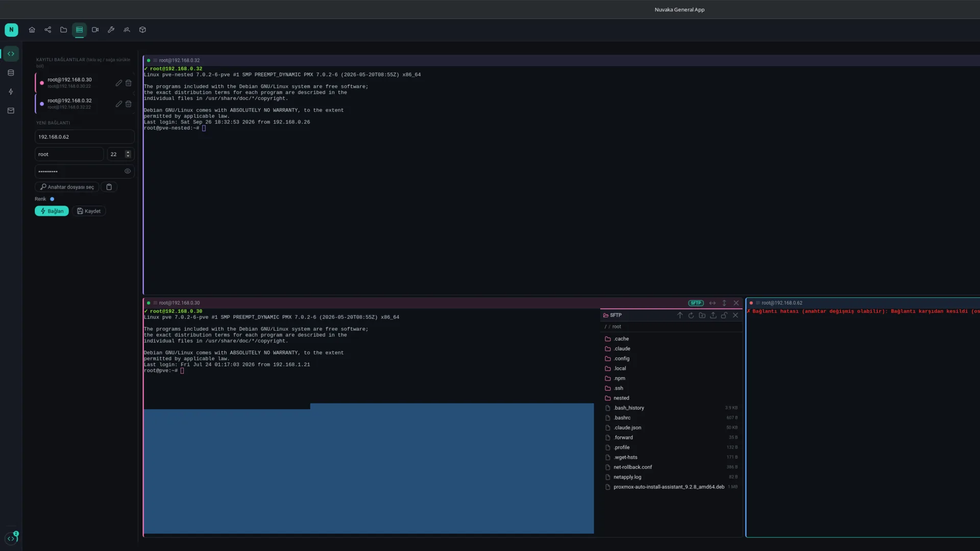Select the .profile file

(x=671, y=447)
